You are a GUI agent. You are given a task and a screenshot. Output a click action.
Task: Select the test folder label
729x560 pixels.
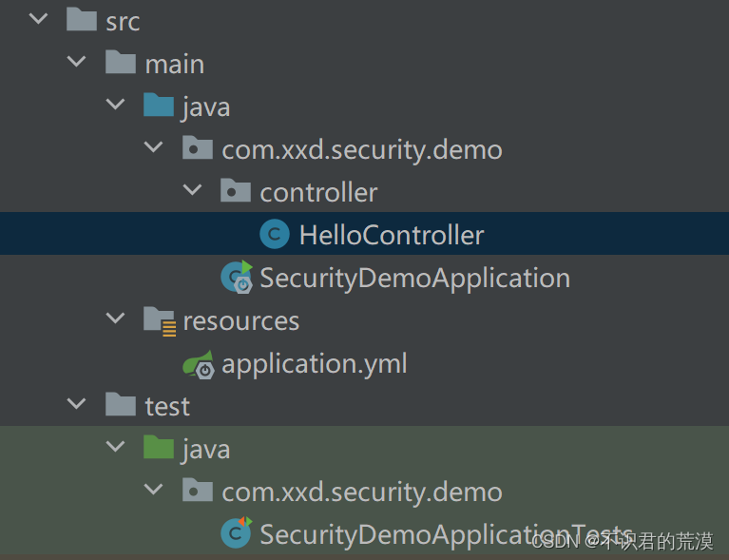[x=167, y=407]
